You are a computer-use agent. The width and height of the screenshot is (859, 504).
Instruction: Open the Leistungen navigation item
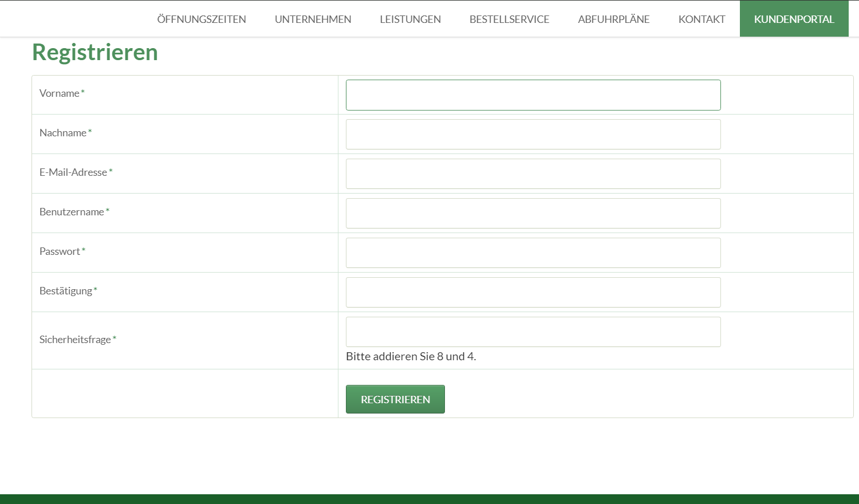[410, 19]
